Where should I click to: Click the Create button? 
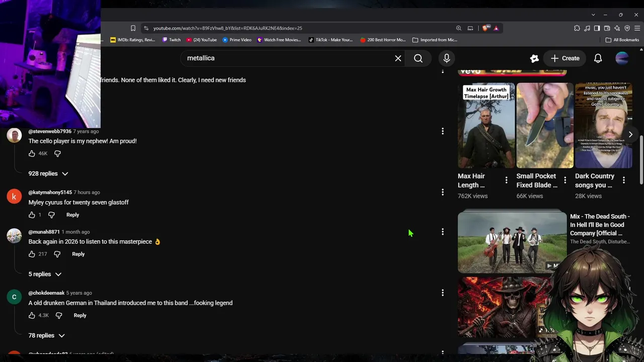point(565,58)
